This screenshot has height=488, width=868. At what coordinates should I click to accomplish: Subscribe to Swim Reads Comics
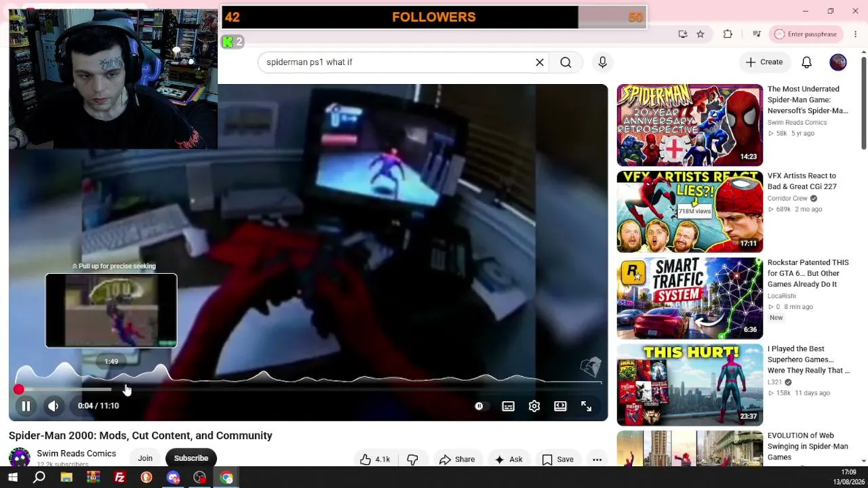click(191, 458)
